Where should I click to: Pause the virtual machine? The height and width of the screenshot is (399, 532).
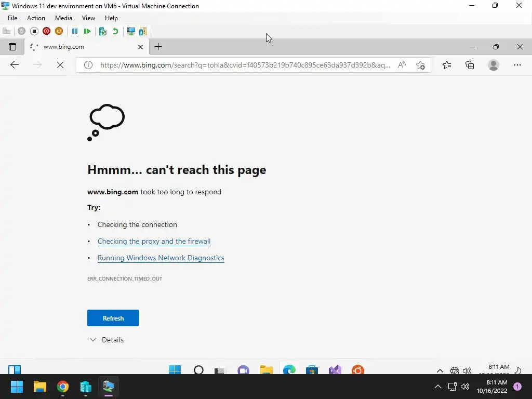coord(75,31)
